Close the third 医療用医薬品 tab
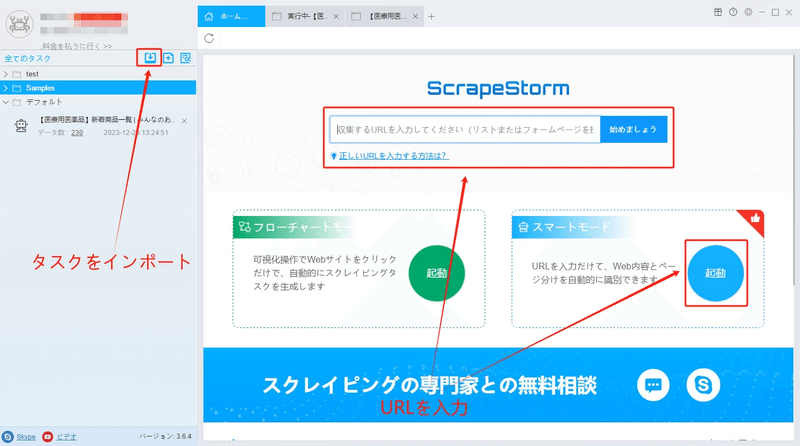Screen dimensions: 800x446 click(415, 16)
